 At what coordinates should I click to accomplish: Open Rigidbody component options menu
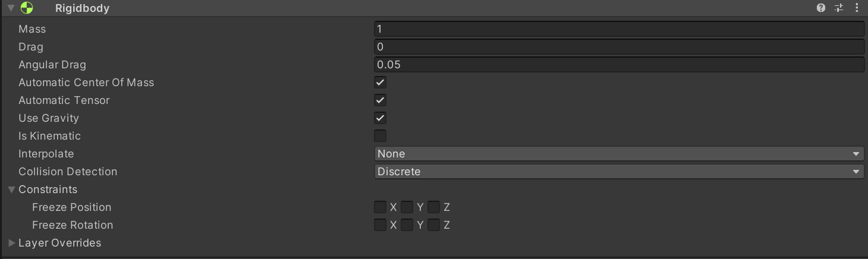click(x=857, y=8)
